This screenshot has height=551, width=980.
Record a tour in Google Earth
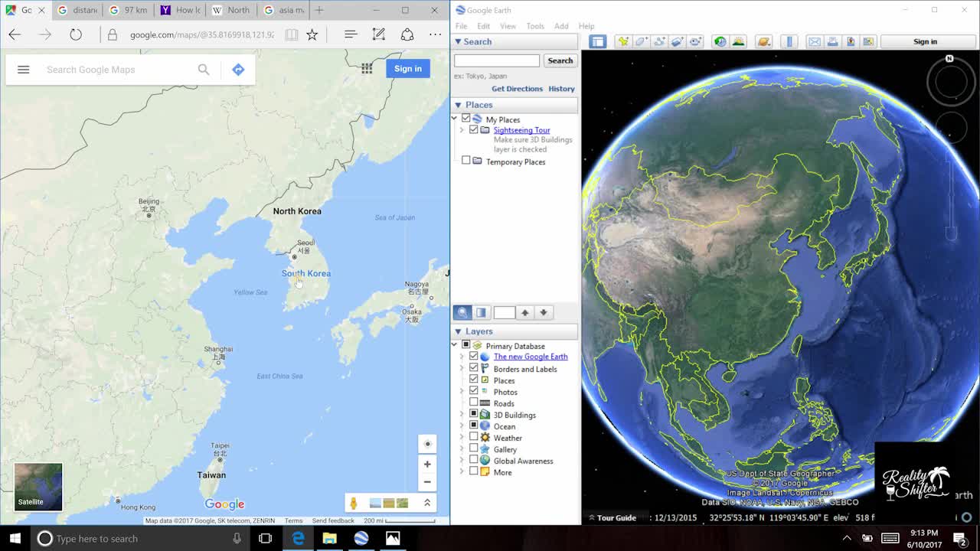point(695,41)
